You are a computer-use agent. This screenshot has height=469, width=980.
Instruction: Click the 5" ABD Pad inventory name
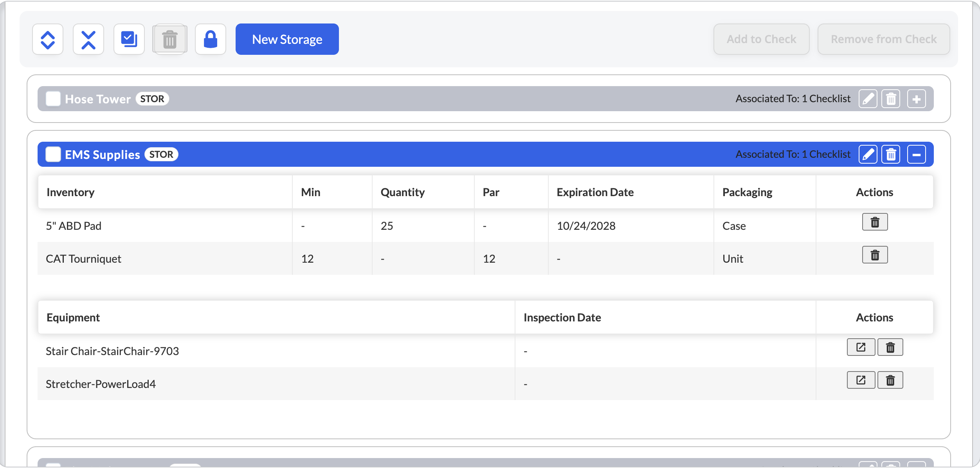74,226
